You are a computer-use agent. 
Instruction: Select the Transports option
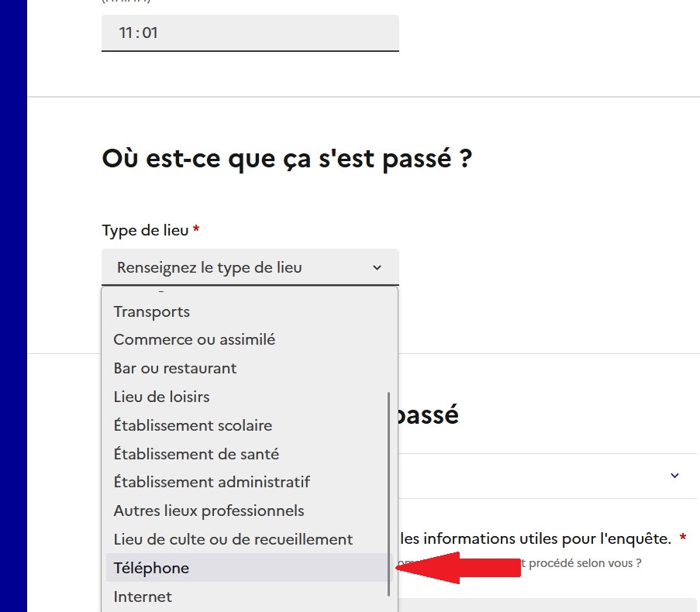click(x=151, y=311)
